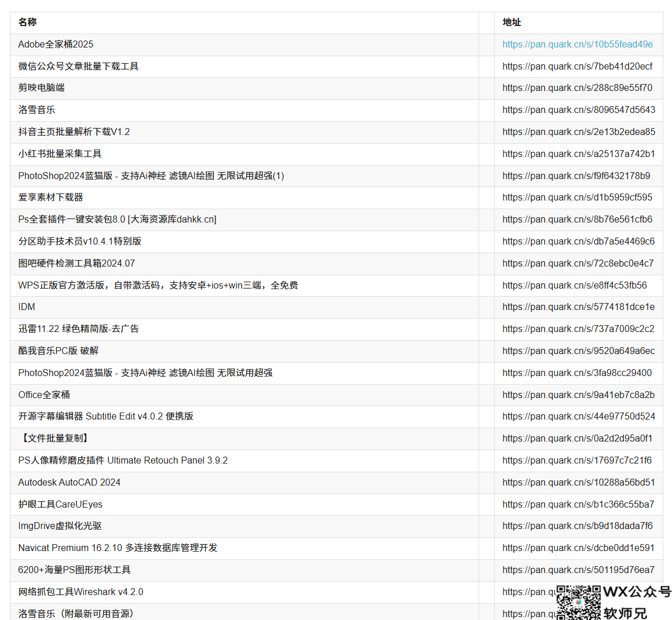The height and width of the screenshot is (620, 672).
Task: Click the IDM name cell
Action: [x=27, y=307]
